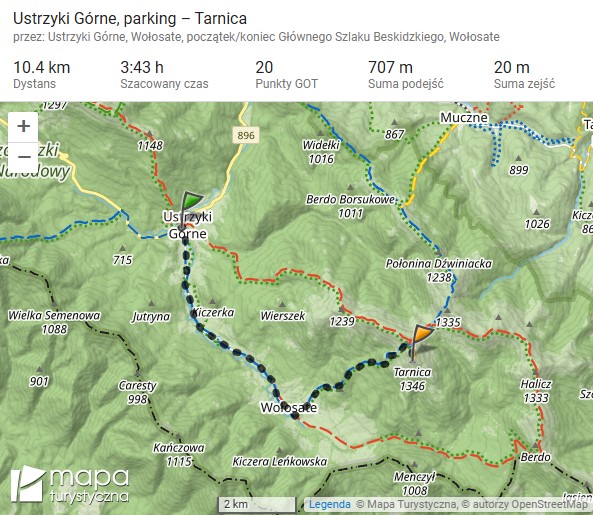The image size is (593, 515).
Task: Click the Berdo Borsukowe peak triangle
Action: 351,187
